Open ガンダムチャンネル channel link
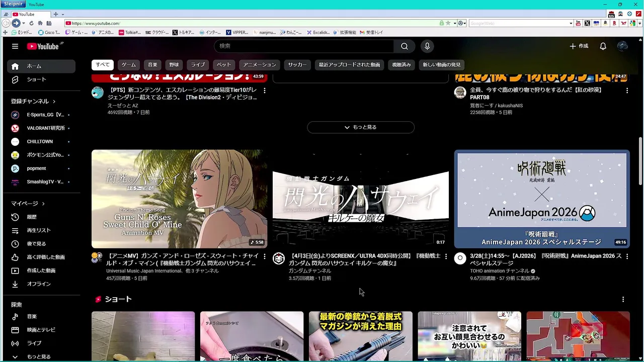 click(x=309, y=271)
